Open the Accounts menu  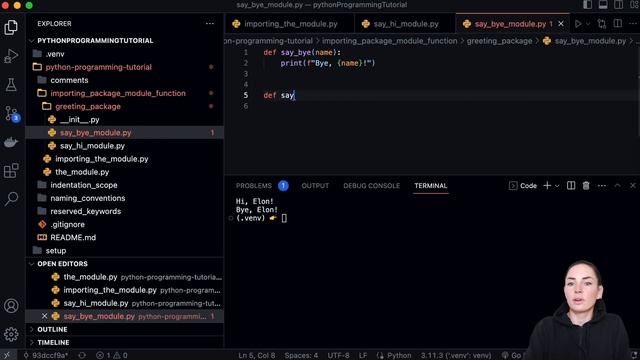11,306
